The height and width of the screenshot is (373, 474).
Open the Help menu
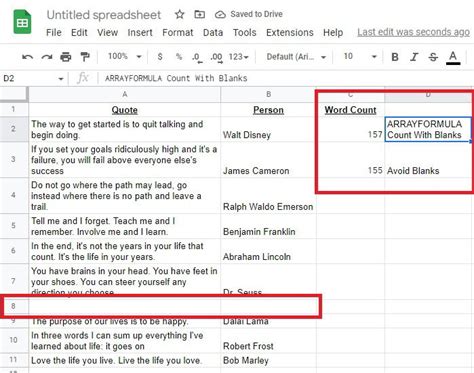tap(333, 33)
